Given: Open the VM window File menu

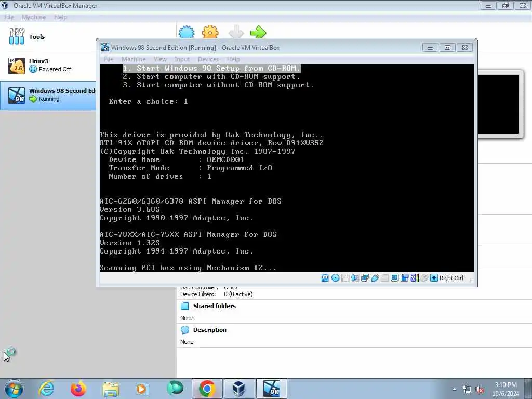Looking at the screenshot, I should pos(109,59).
